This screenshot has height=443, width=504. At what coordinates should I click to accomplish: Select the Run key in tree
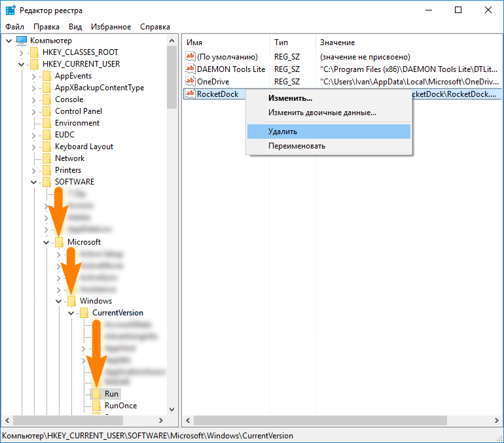pos(111,394)
